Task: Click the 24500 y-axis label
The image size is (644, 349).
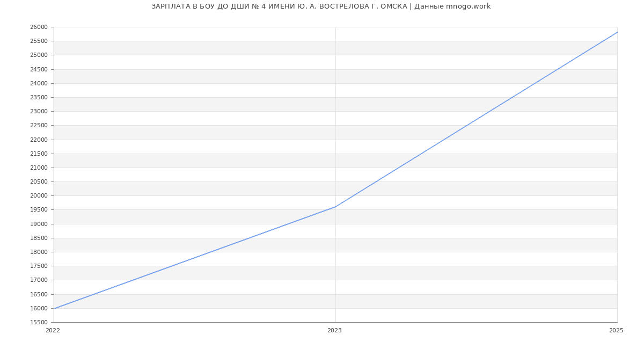Action: pyautogui.click(x=39, y=70)
